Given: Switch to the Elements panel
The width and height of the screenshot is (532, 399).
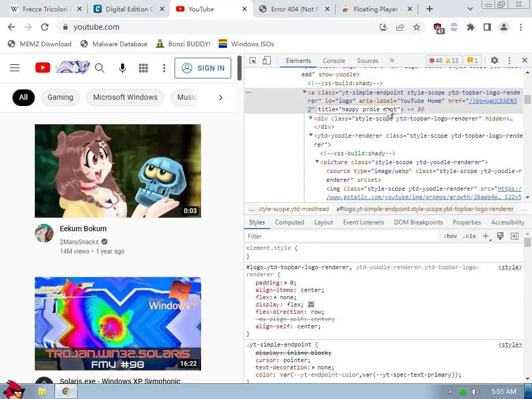Looking at the screenshot, I should click(298, 60).
